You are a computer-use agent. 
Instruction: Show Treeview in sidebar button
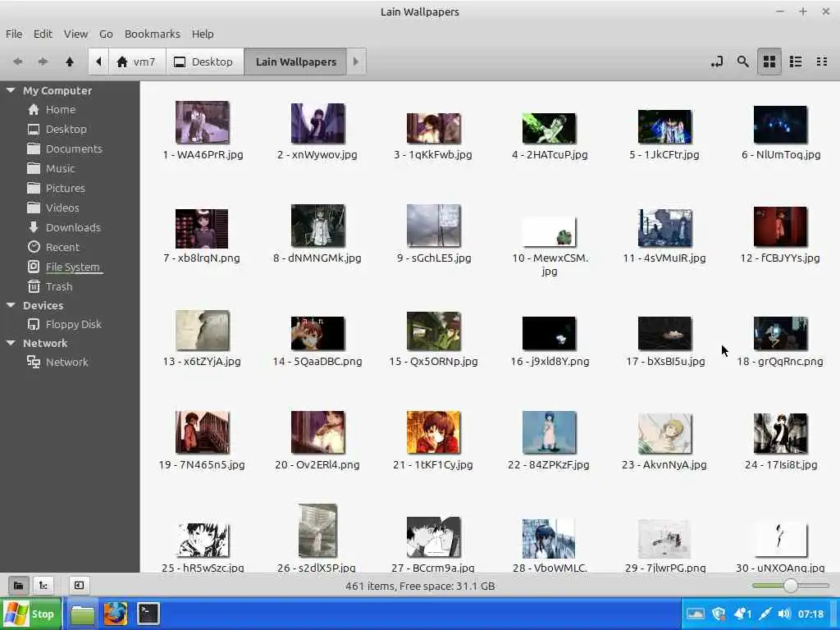click(x=43, y=586)
